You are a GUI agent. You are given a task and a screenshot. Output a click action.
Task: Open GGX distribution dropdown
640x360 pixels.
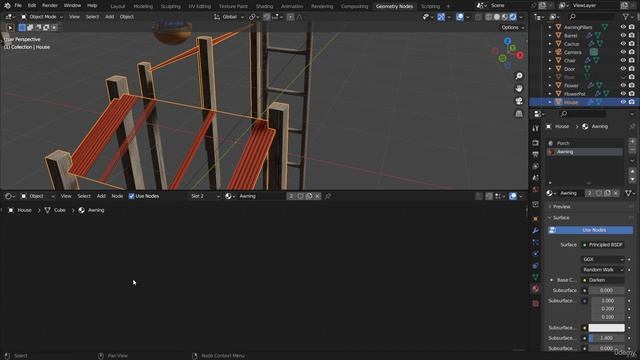point(602,259)
